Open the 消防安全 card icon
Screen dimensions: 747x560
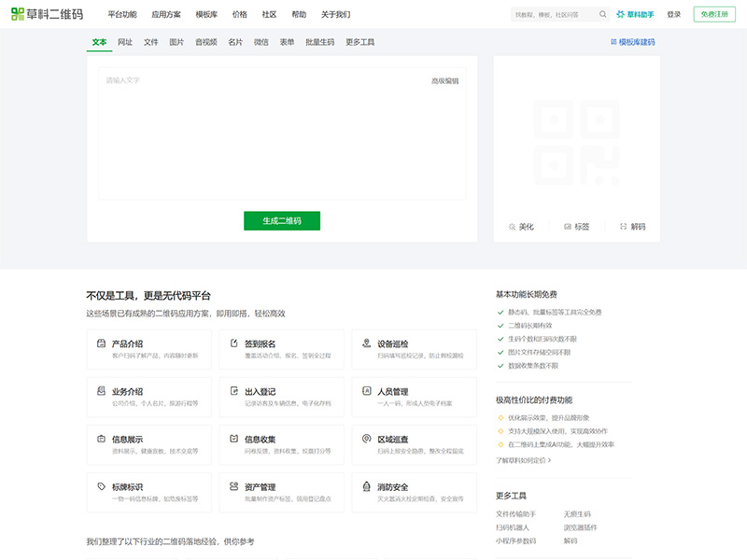click(367, 486)
